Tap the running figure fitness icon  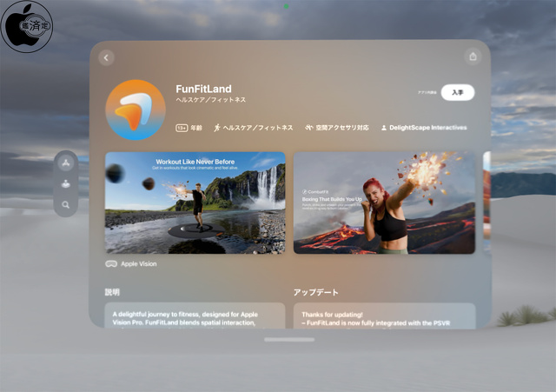click(x=216, y=128)
